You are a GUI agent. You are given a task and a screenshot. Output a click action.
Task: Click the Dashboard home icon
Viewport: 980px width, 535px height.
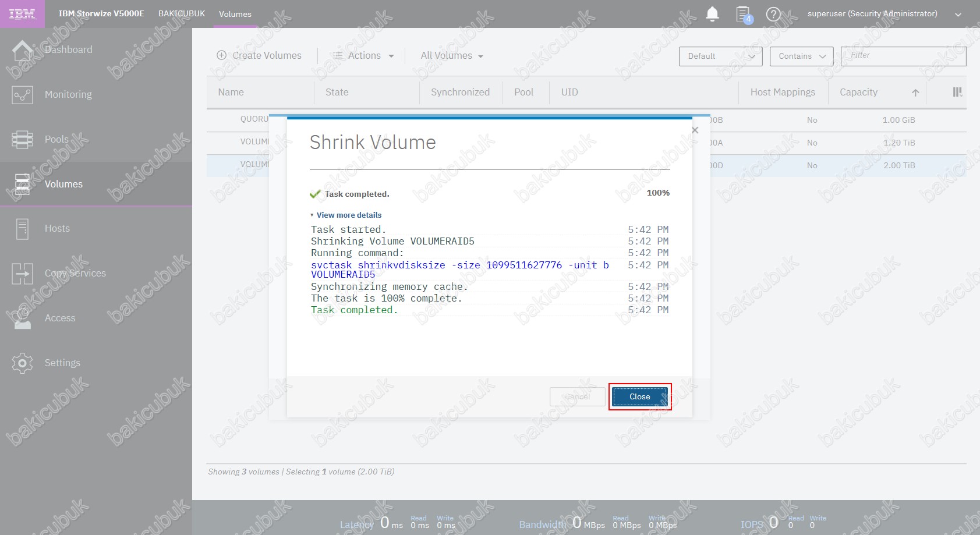click(x=22, y=50)
